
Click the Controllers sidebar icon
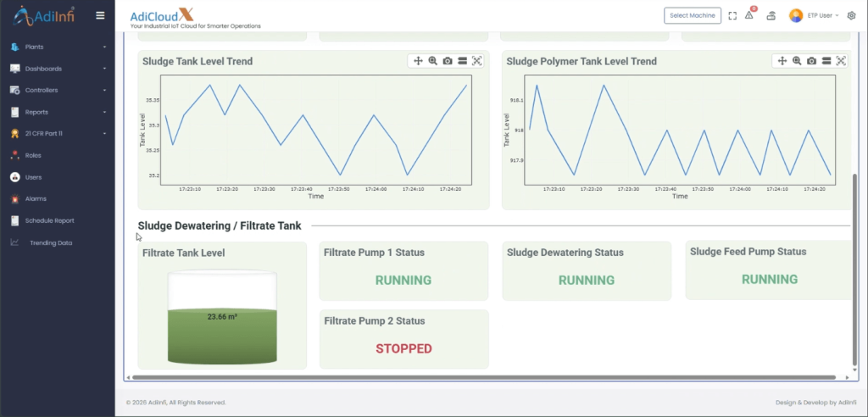click(x=15, y=91)
